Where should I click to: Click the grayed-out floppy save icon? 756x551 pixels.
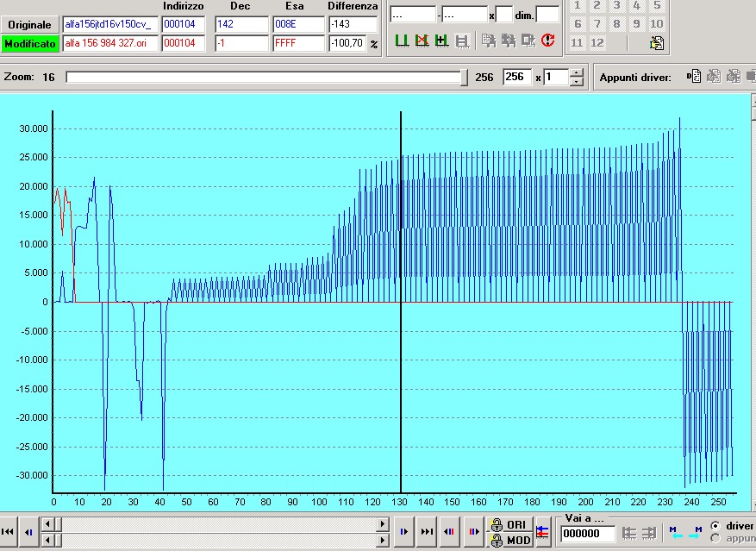pyautogui.click(x=462, y=41)
